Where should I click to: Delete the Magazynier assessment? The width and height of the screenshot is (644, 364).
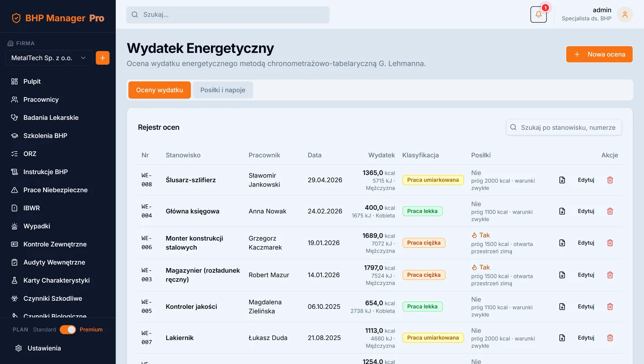tap(610, 275)
